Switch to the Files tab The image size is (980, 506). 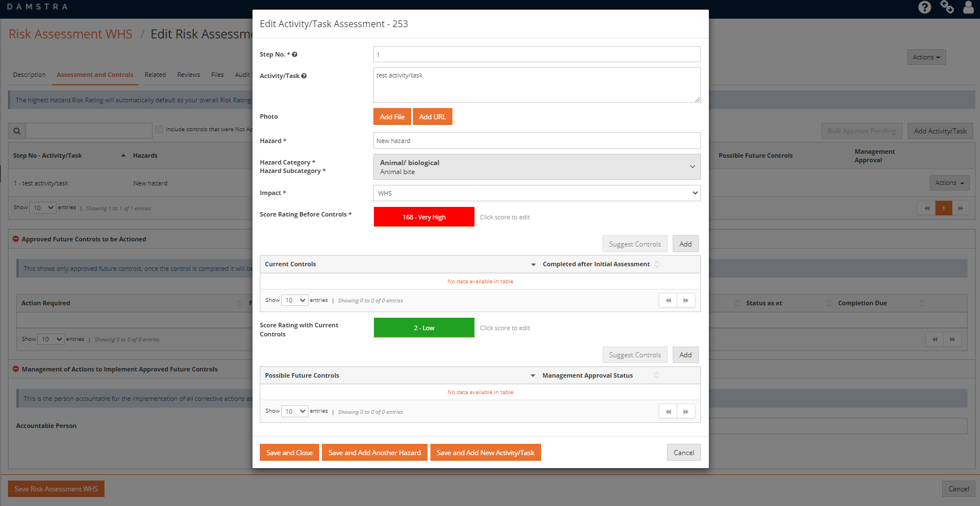coord(217,75)
